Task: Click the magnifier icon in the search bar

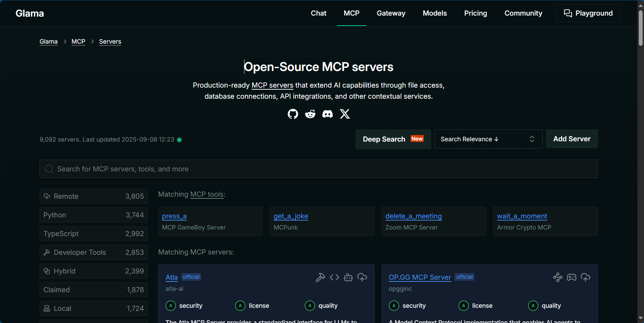Action: (49, 169)
